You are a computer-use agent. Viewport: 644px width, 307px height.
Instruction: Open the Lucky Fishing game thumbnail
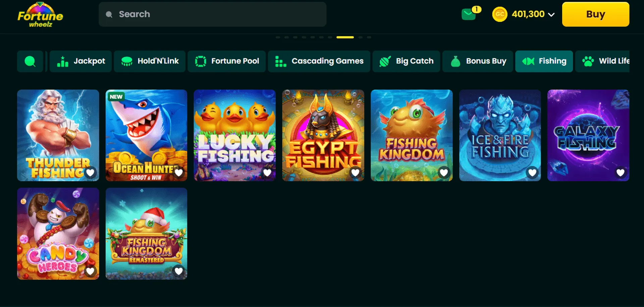[234, 135]
